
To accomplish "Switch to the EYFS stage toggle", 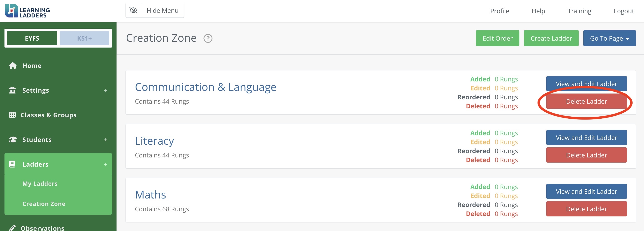I will pyautogui.click(x=32, y=38).
